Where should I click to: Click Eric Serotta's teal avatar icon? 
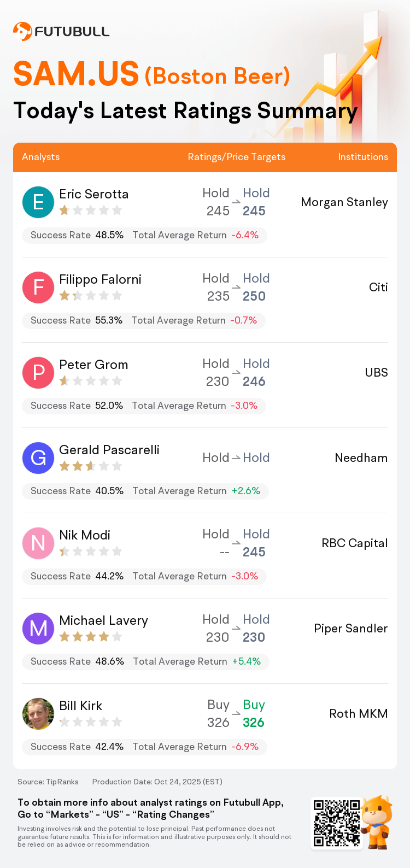tap(38, 202)
